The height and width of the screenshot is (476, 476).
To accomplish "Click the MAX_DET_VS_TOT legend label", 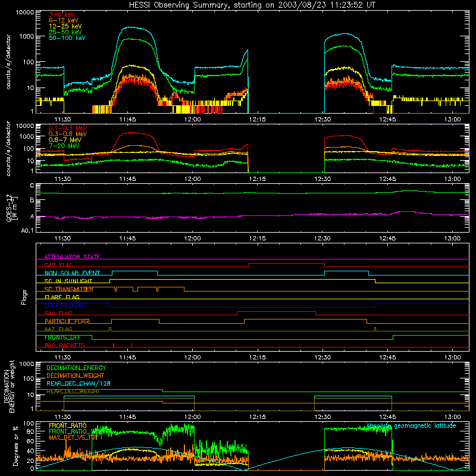I will coord(73,437).
